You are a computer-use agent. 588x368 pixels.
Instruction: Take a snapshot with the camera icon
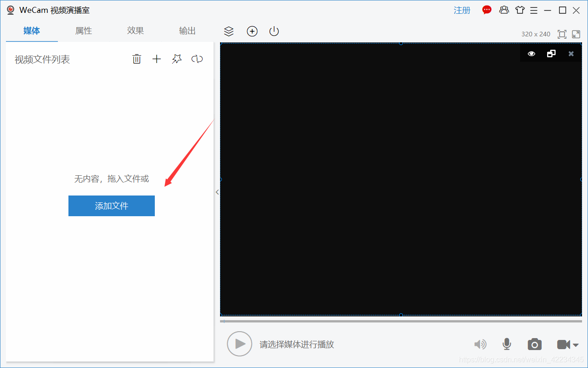click(x=535, y=344)
